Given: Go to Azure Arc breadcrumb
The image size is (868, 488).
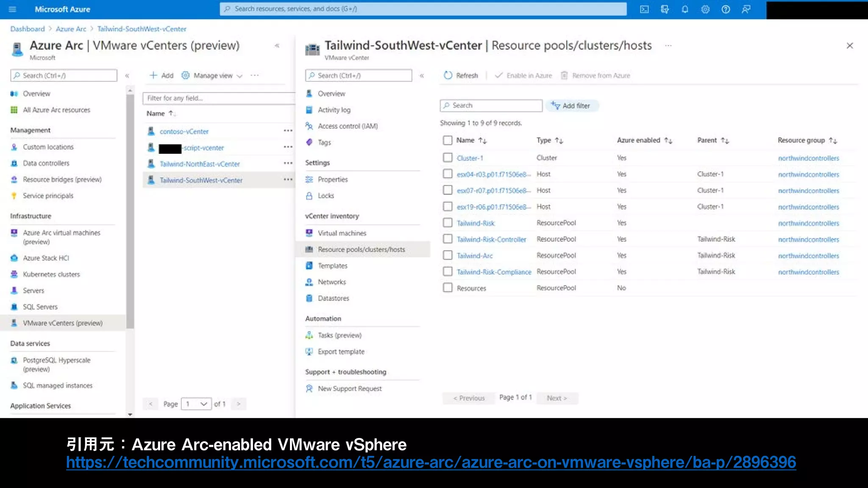Looking at the screenshot, I should tap(71, 29).
